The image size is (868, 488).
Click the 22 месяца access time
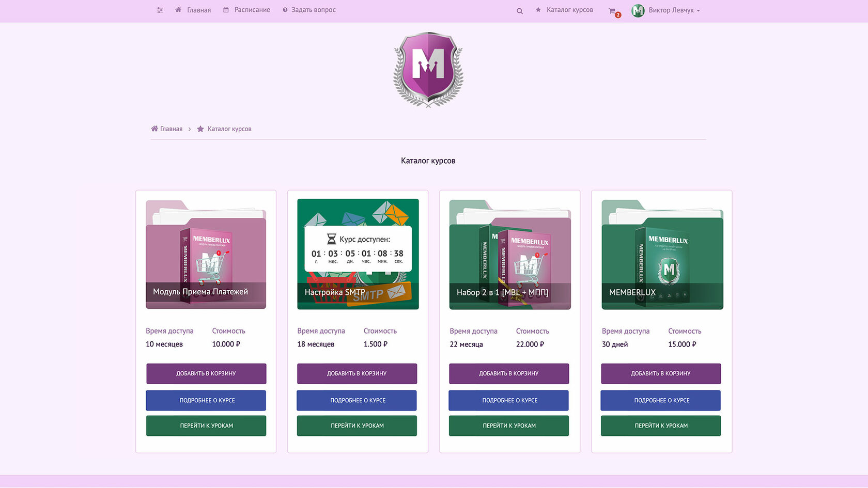coord(466,344)
